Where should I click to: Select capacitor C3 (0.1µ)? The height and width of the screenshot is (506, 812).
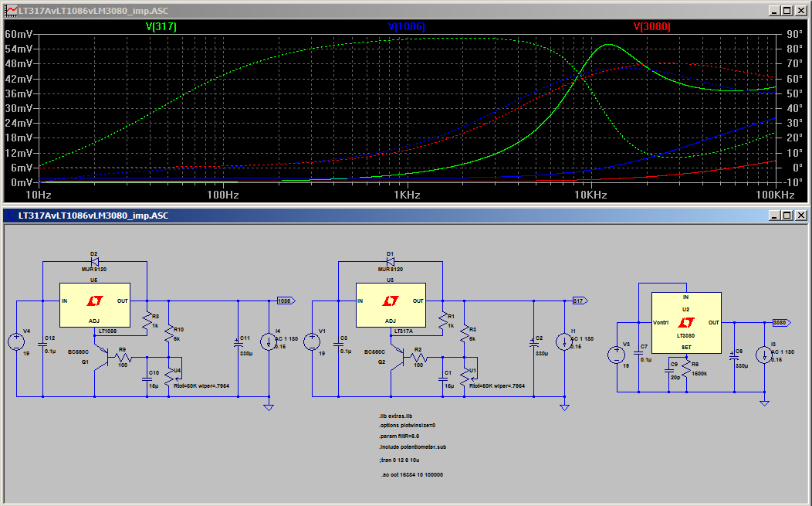338,345
